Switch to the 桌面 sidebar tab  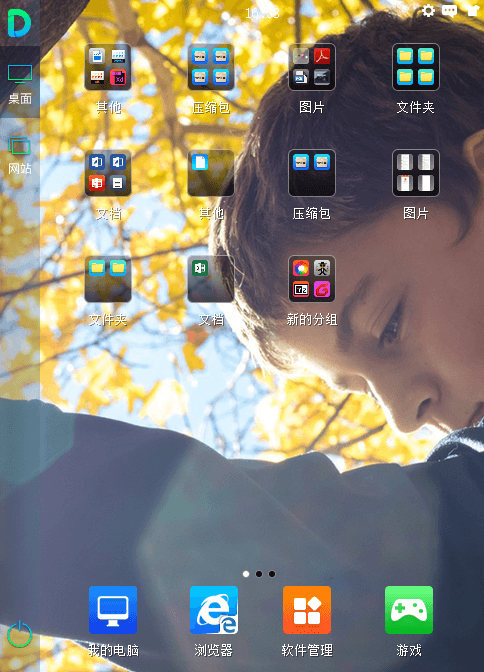pyautogui.click(x=20, y=84)
